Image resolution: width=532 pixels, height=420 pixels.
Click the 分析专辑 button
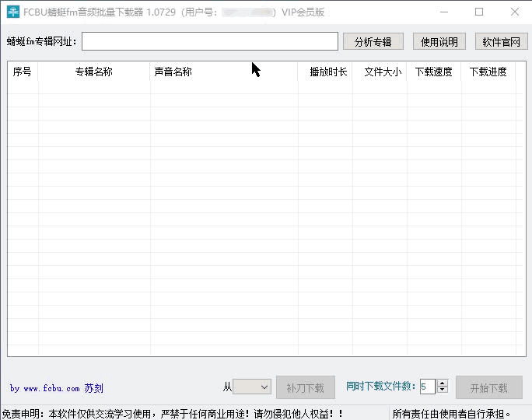373,42
